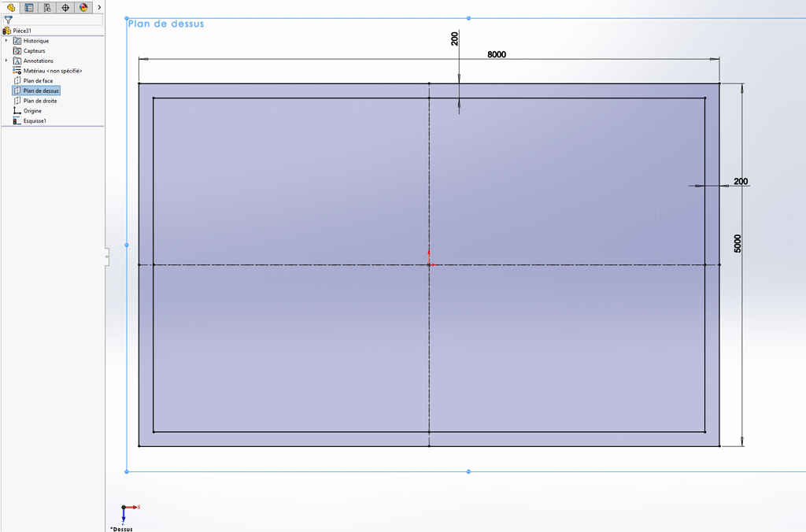This screenshot has height=532, width=806.
Task: Select Matériau <non spécifié> item
Action: (52, 71)
